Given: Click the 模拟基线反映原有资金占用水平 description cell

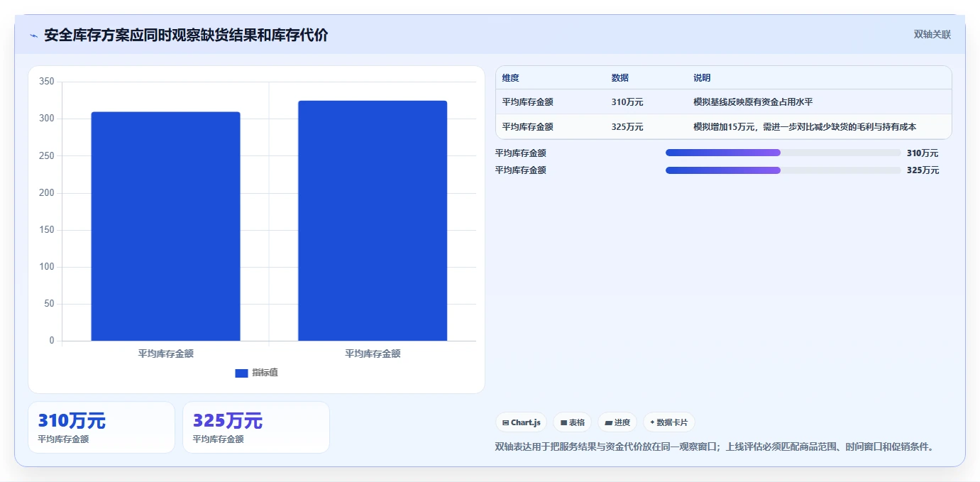Looking at the screenshot, I should pyautogui.click(x=753, y=102).
